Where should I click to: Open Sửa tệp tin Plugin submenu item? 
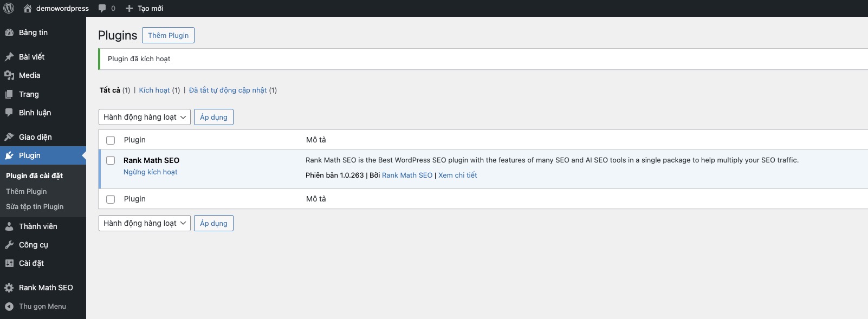pos(35,206)
